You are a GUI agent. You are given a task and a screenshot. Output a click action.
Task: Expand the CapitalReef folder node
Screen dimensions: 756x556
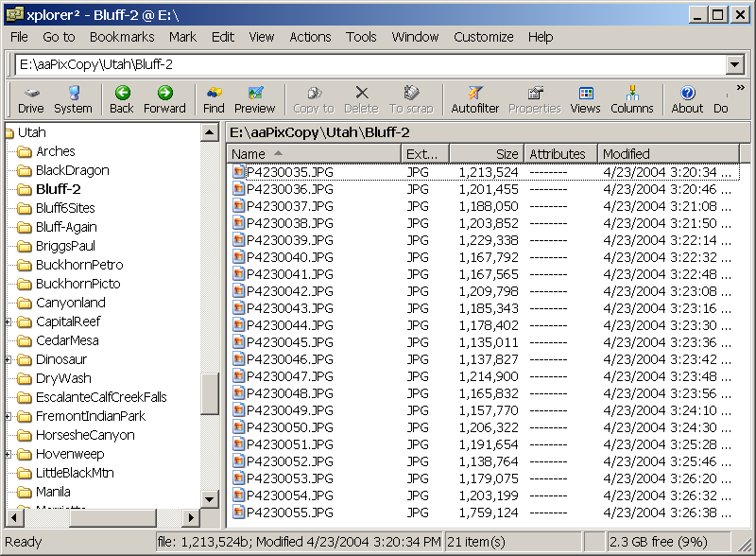coord(9,321)
